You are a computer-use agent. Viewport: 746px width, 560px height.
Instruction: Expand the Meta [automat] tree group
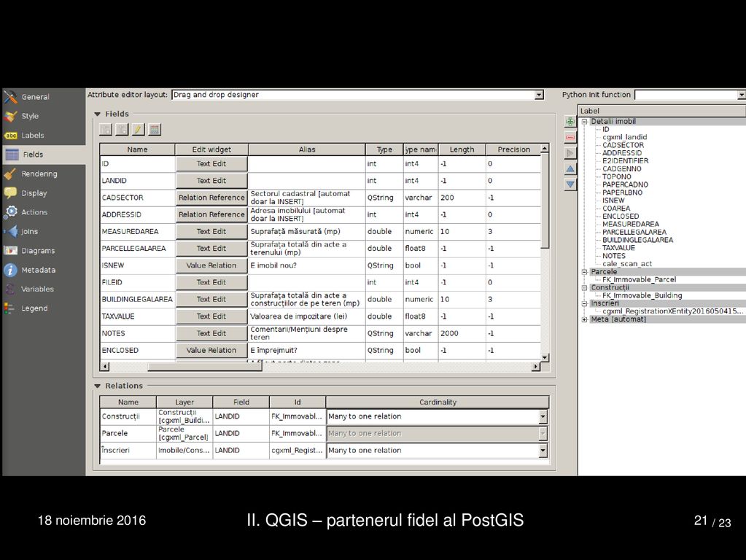585,319
